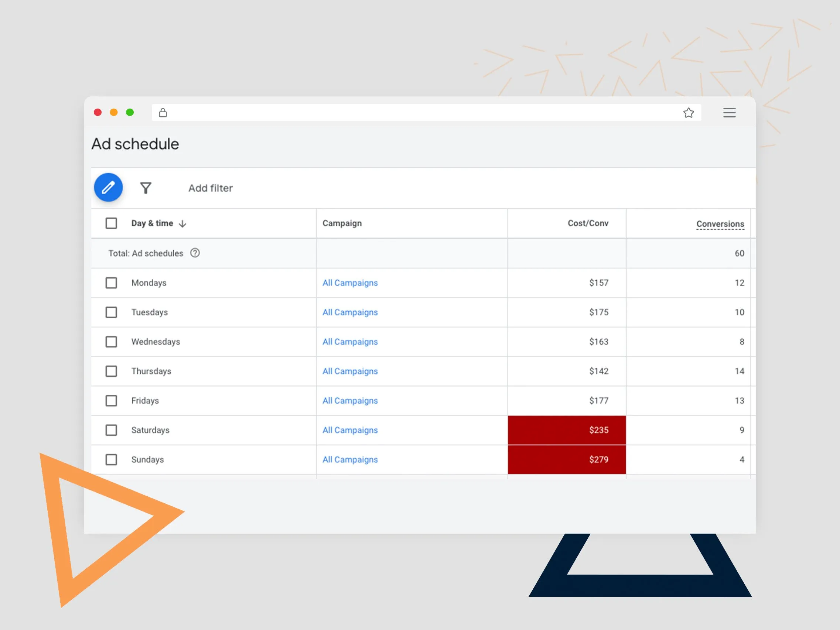This screenshot has height=630, width=840.
Task: Open the Cost/Conv column header
Action: click(x=588, y=223)
